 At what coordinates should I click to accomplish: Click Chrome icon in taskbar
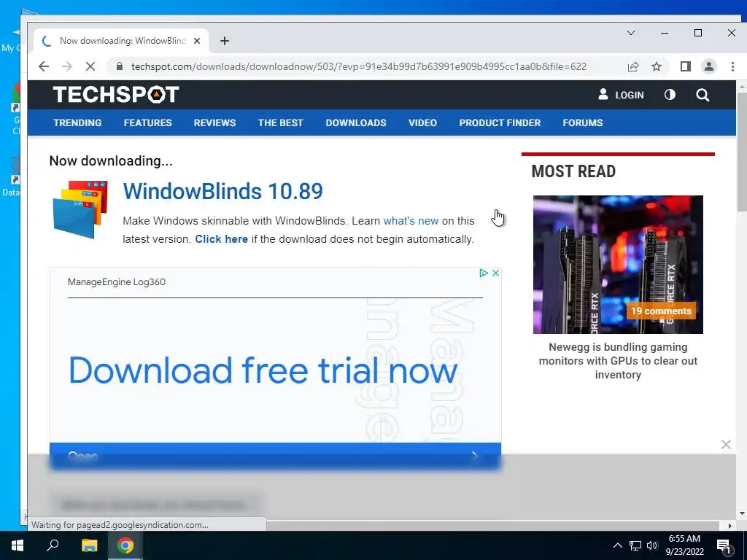[x=125, y=545]
